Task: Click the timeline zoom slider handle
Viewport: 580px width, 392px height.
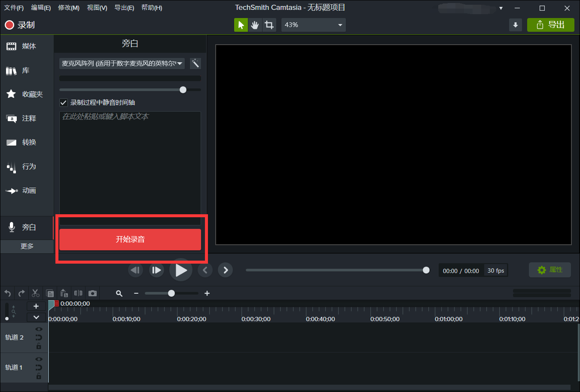Action: point(171,293)
